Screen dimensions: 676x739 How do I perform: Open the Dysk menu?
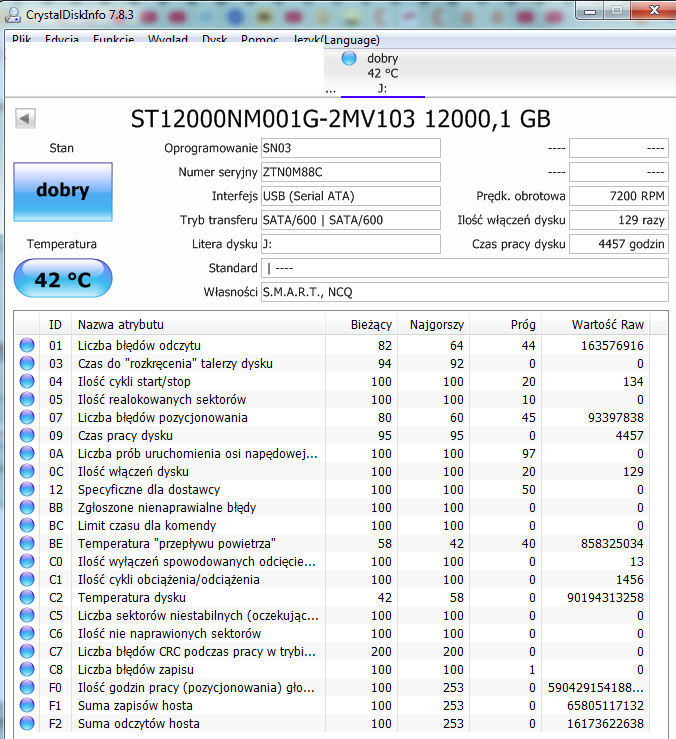pyautogui.click(x=214, y=40)
